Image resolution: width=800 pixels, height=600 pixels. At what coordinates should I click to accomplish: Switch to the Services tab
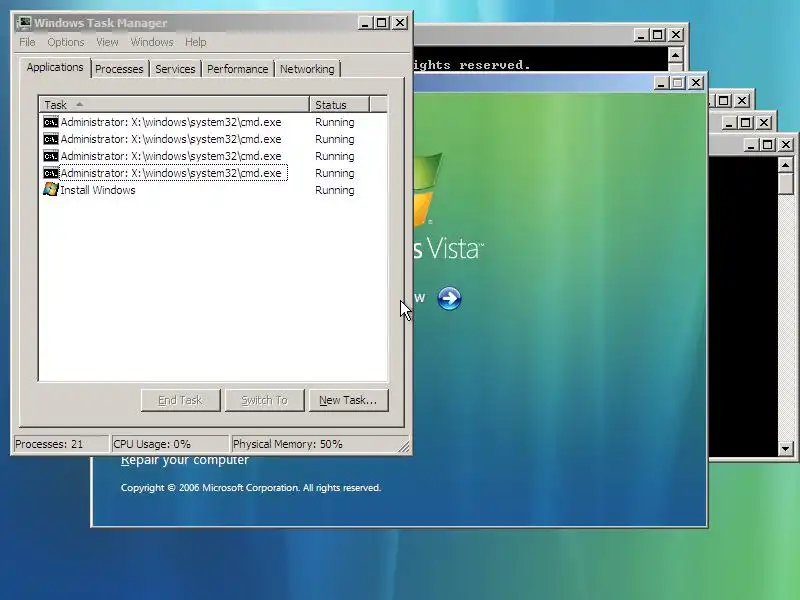point(175,69)
